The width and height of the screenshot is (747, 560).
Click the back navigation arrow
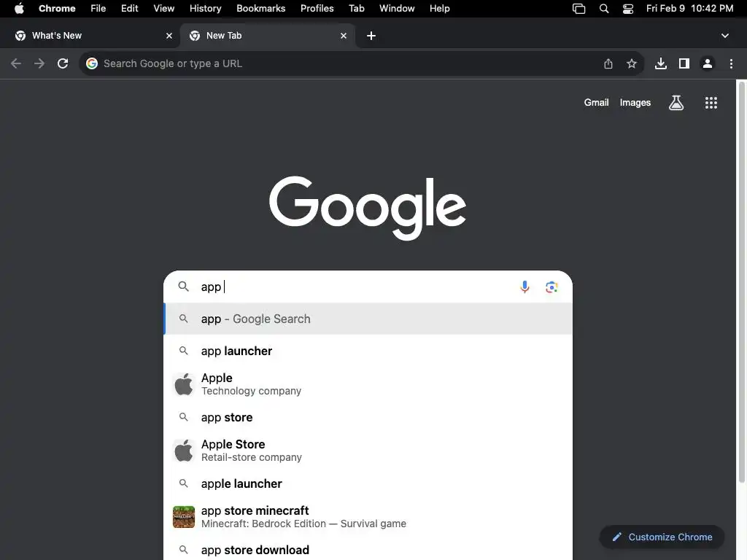16,63
